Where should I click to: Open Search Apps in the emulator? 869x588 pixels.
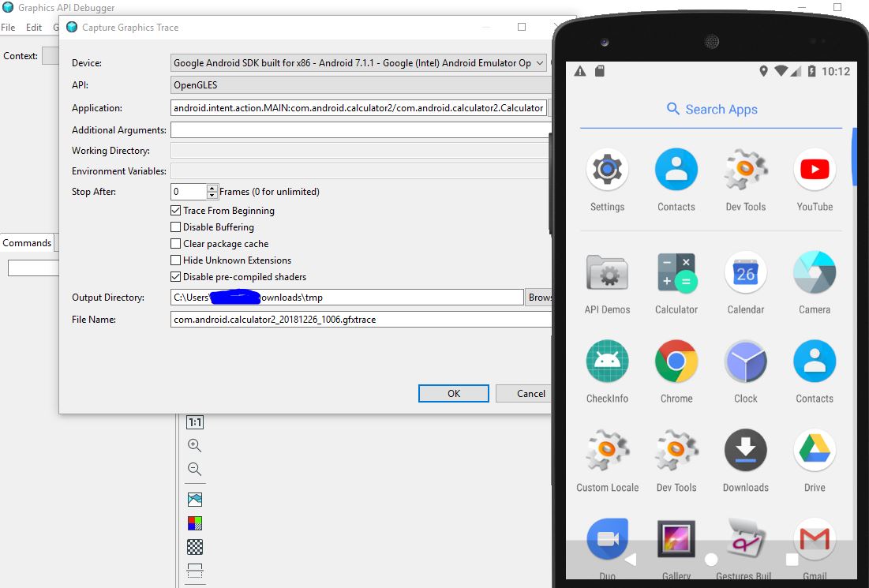711,109
